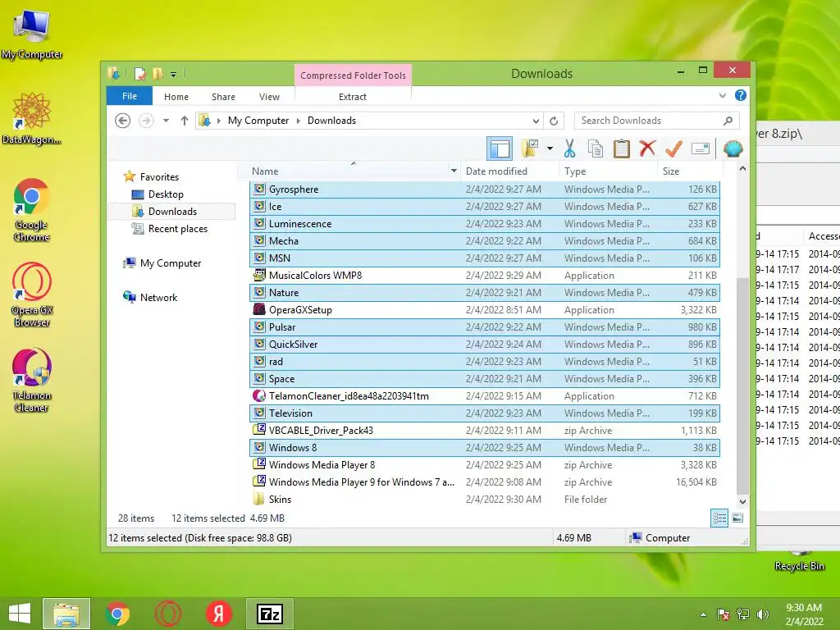The height and width of the screenshot is (630, 840).
Task: Open the File ribbon tab
Action: coord(130,96)
